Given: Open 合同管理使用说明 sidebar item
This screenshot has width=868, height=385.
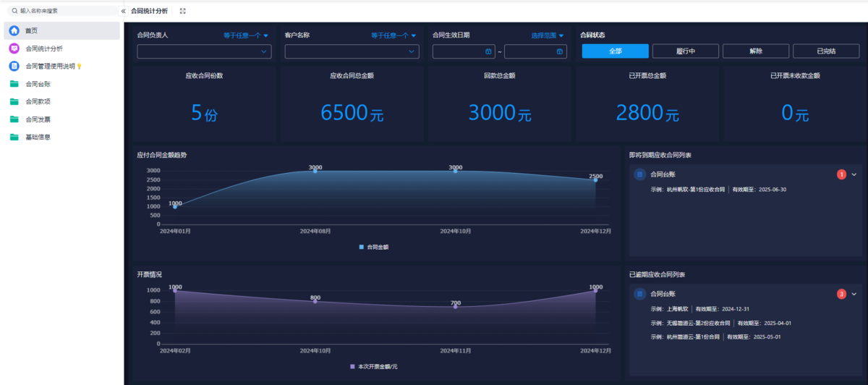Looking at the screenshot, I should [x=61, y=66].
